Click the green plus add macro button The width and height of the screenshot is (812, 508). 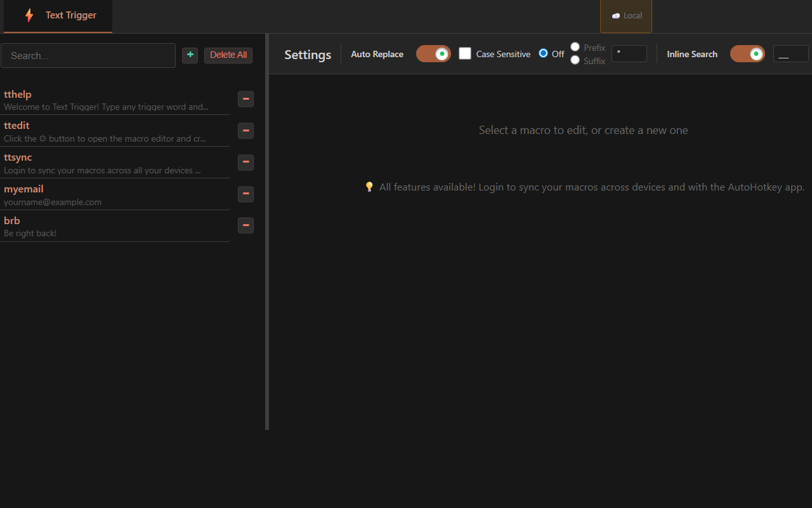(190, 55)
